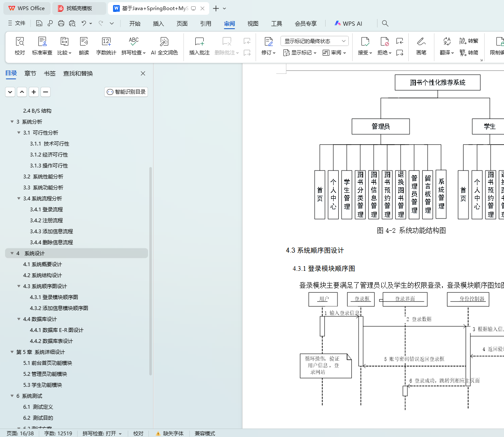Open 标准审查 standard review
Screen dimensions: 504x437
click(42, 46)
